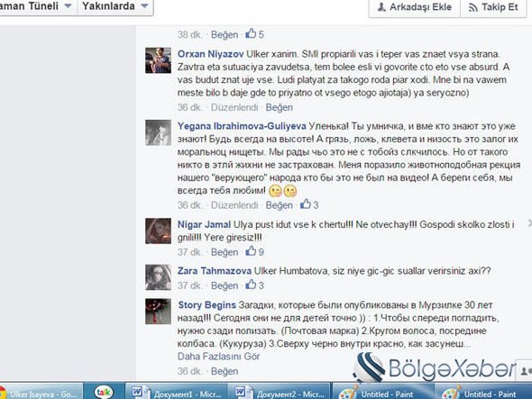
Task: Click thumbs-up icon under Nigar Jamal's comment
Action: 251,251
